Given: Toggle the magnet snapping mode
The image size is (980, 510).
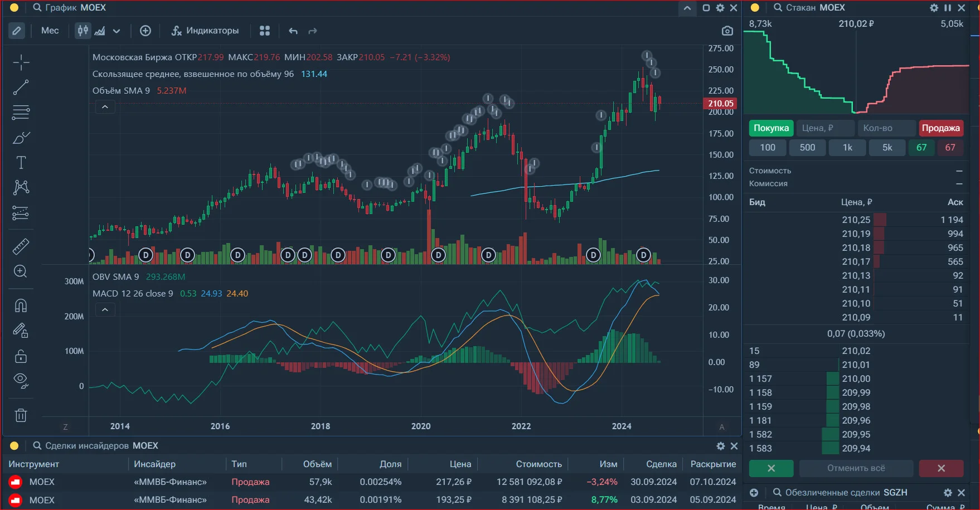Looking at the screenshot, I should pos(21,305).
